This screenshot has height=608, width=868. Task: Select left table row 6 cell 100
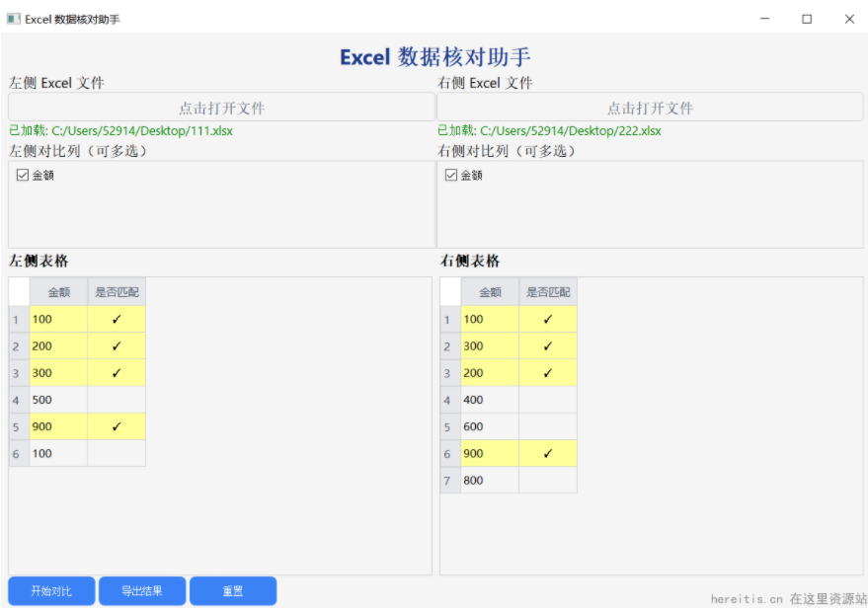(58, 454)
